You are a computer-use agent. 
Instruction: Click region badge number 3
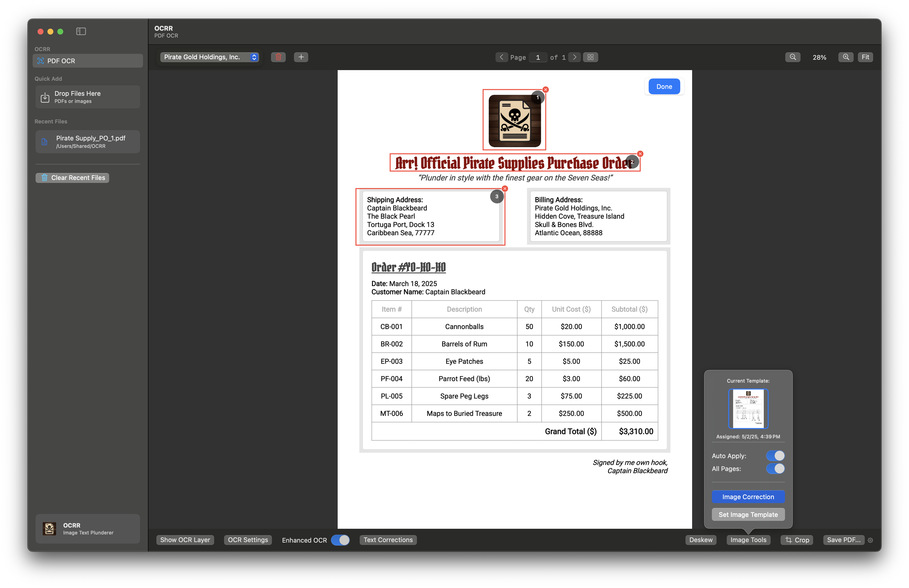[x=496, y=196]
